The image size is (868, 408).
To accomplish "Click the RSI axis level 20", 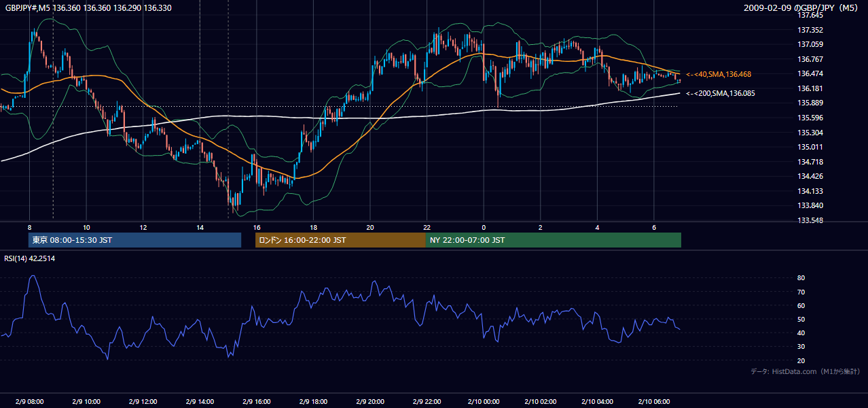I will click(801, 360).
